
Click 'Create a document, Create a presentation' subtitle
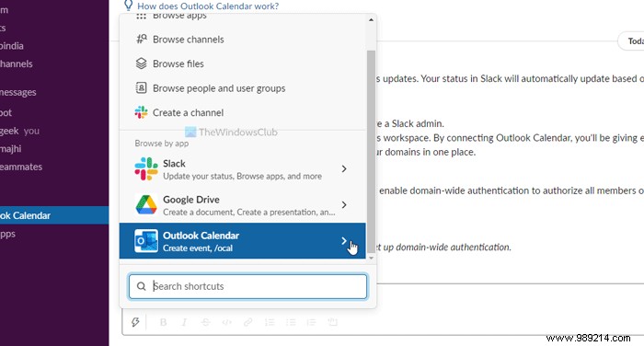point(249,213)
